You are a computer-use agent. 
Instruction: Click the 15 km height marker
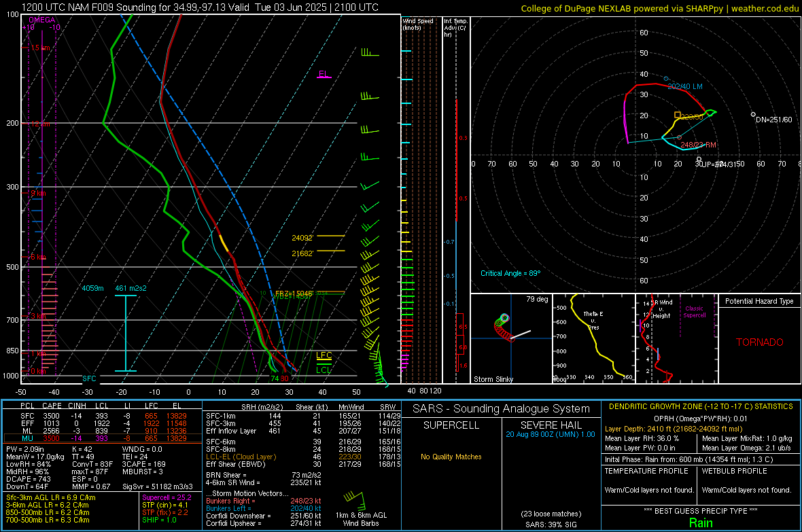point(40,48)
